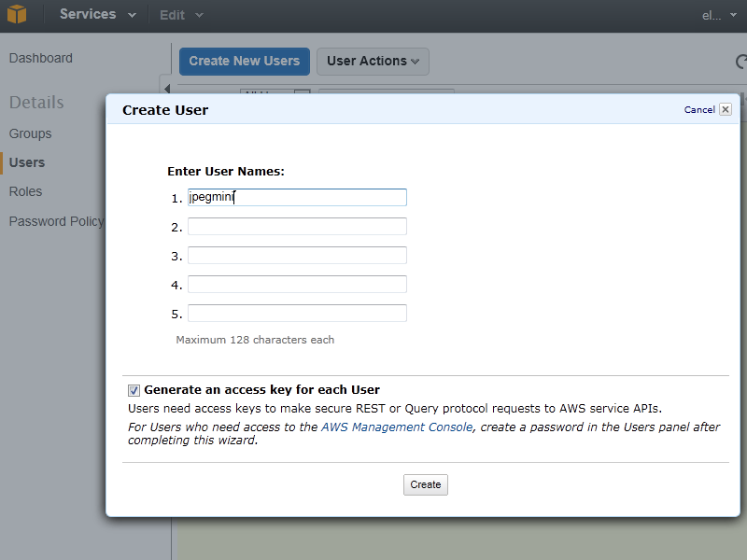
Task: Click user name field 4
Action: pos(297,285)
